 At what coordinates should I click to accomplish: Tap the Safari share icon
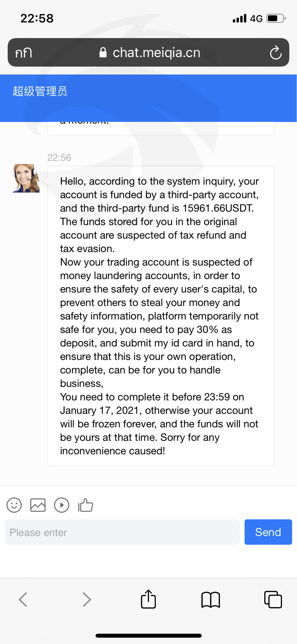(148, 599)
